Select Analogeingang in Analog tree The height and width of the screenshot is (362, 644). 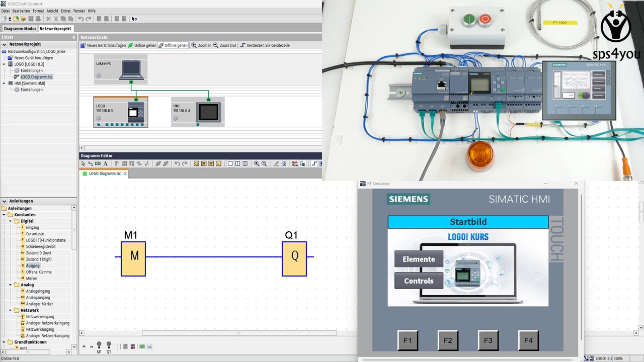38,291
